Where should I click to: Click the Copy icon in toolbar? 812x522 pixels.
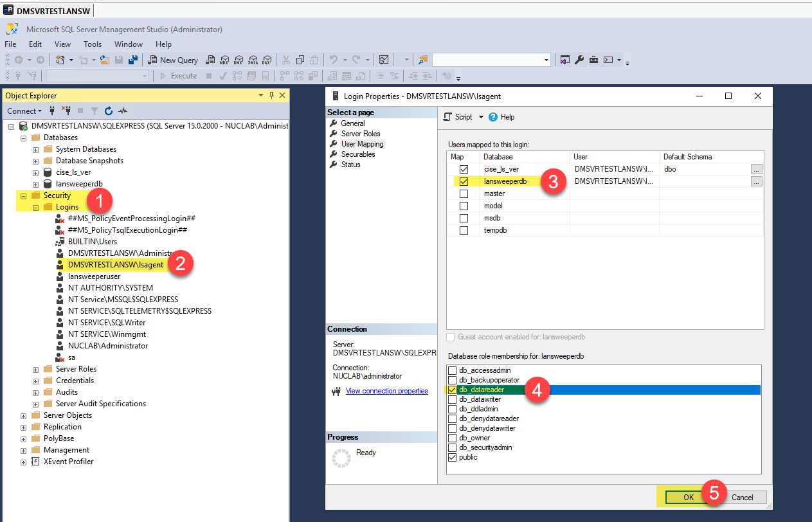(x=300, y=60)
